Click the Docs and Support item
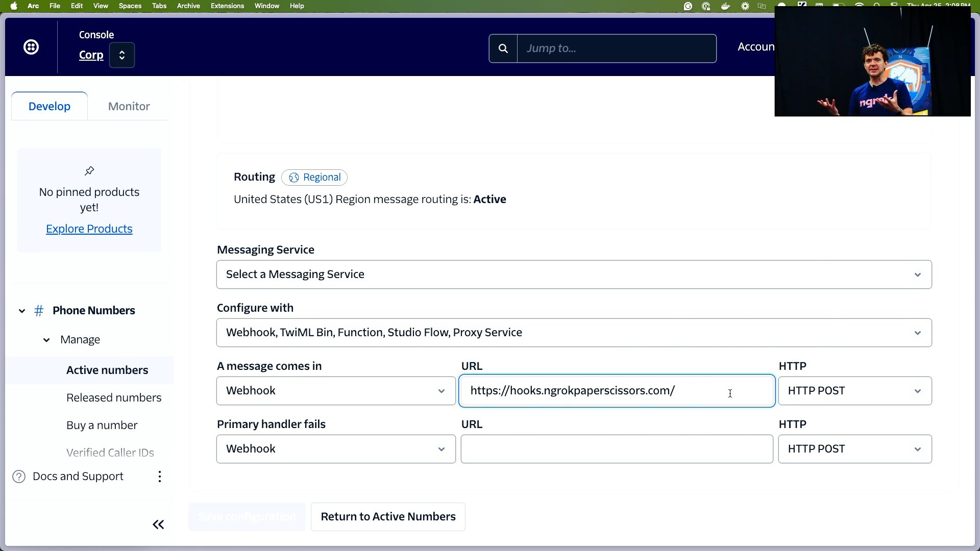 [78, 477]
